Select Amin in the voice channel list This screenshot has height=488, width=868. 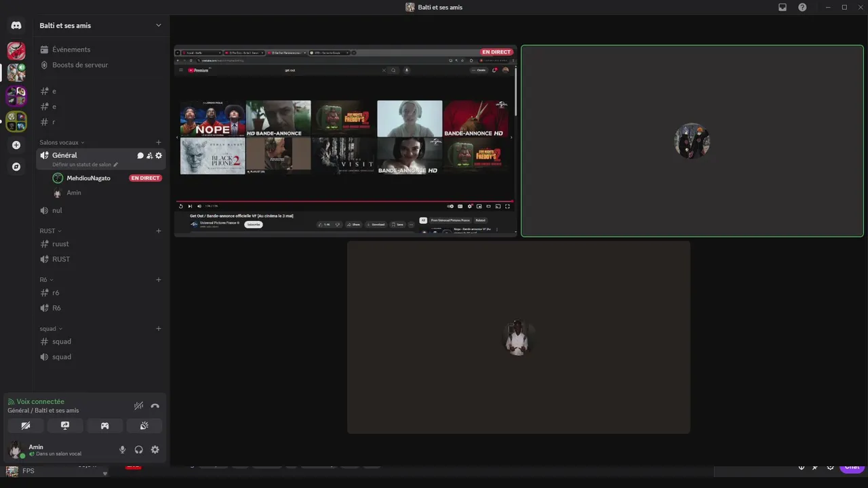pyautogui.click(x=73, y=193)
